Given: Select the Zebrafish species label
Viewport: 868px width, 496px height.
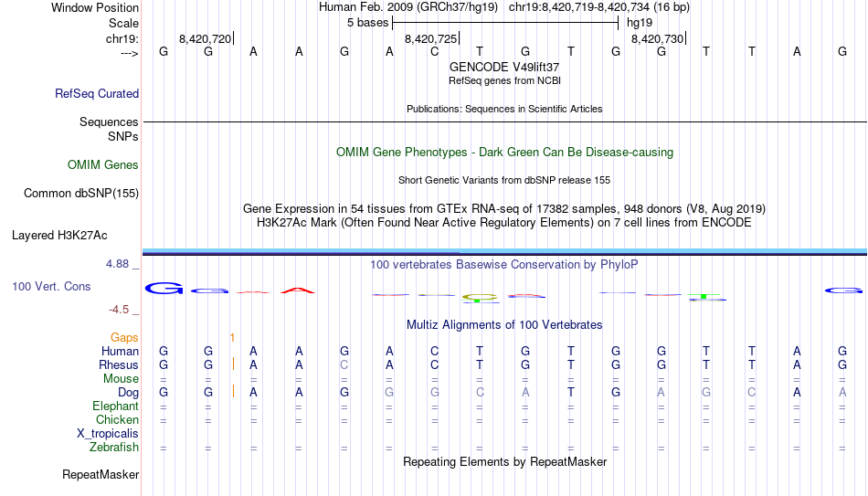Looking at the screenshot, I should click(x=114, y=447).
